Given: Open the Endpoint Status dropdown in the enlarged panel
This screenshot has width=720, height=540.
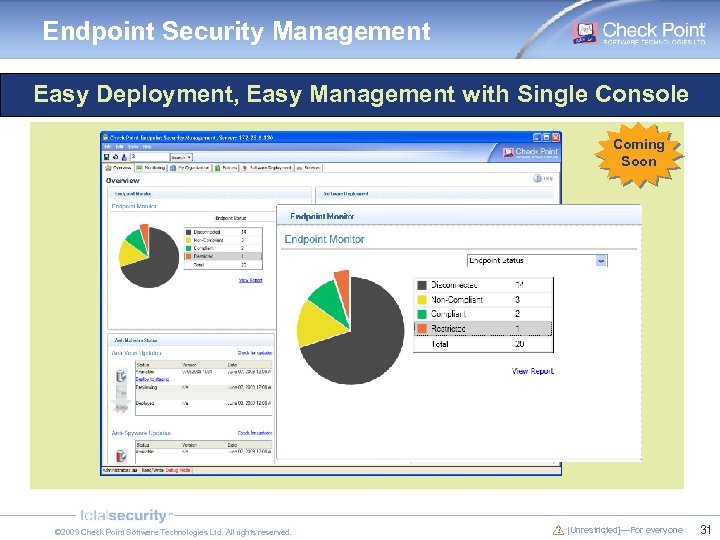Looking at the screenshot, I should 601,261.
